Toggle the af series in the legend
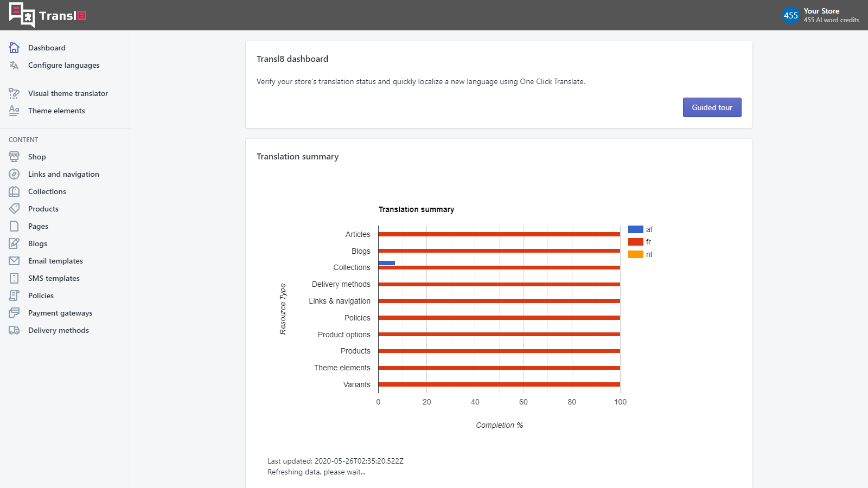 coord(635,229)
